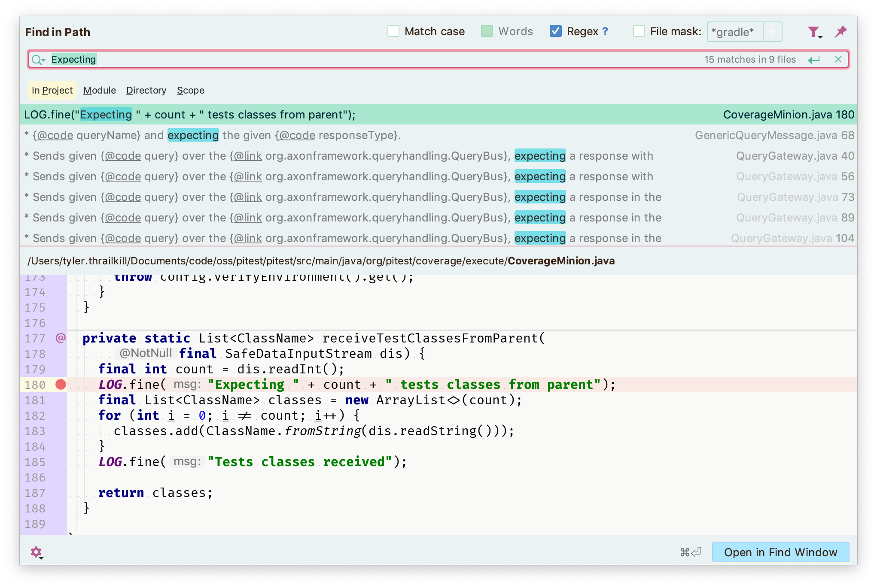Expand the file mask dropdown arrow
Image resolution: width=877 pixels, height=588 pixels.
[x=772, y=32]
